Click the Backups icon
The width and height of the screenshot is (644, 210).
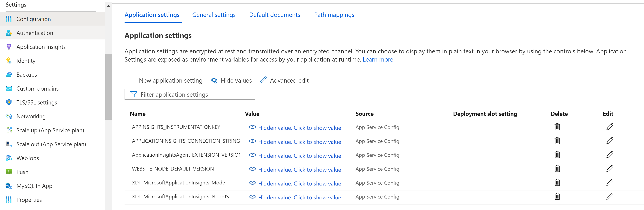[x=9, y=74]
